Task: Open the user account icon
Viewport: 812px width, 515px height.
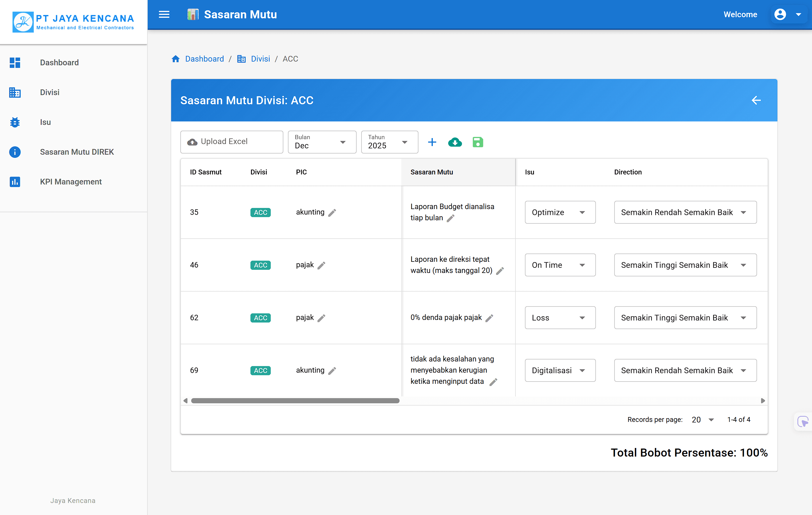Action: pyautogui.click(x=780, y=14)
